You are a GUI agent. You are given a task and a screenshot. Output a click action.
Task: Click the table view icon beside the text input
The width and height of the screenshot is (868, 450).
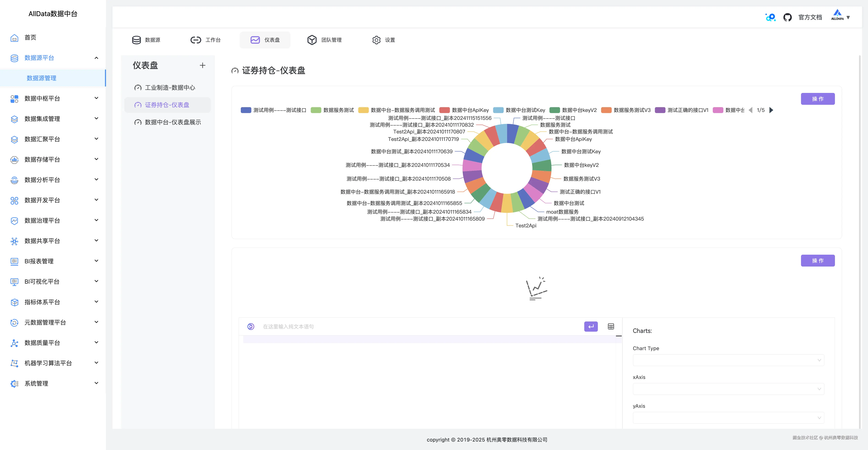[611, 326]
